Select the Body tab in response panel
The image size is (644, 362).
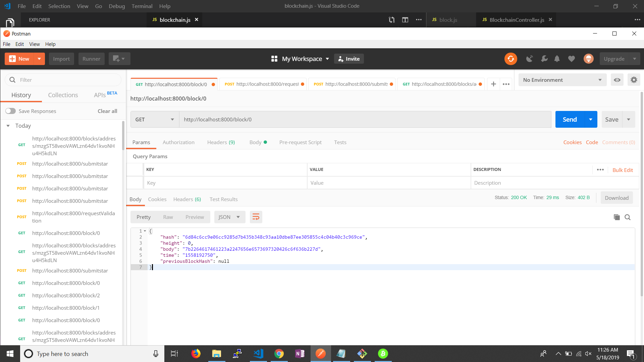click(136, 199)
